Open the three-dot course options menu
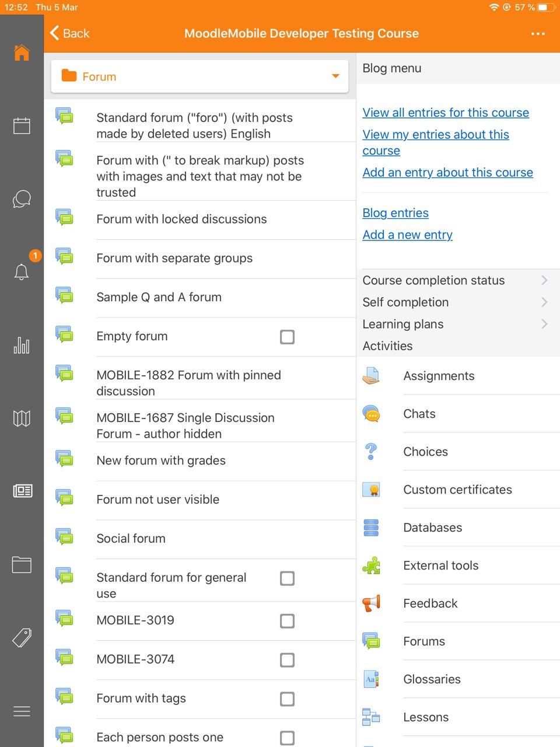560x747 pixels. click(538, 34)
